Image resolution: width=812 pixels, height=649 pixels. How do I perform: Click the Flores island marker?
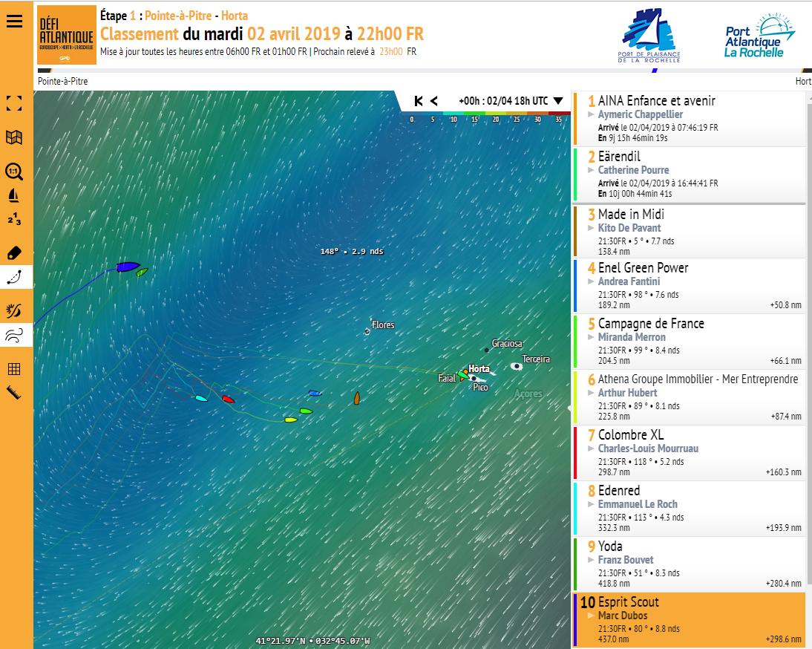point(367,331)
